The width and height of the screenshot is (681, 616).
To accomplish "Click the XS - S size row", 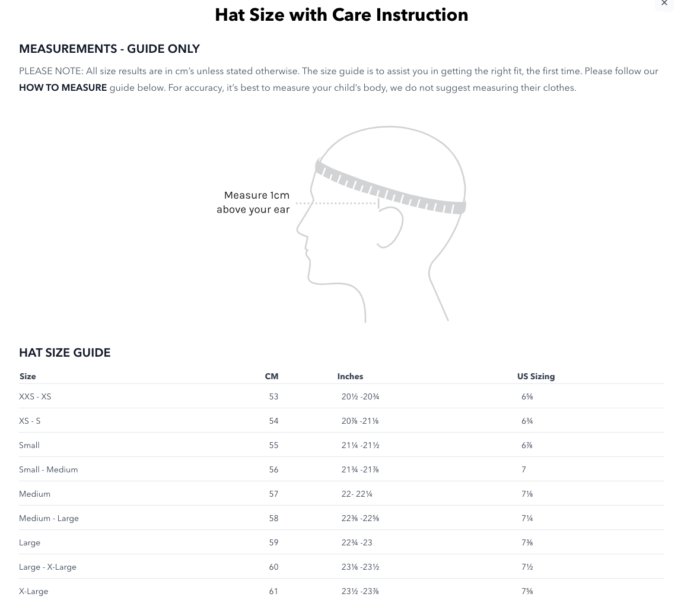I will tap(341, 421).
